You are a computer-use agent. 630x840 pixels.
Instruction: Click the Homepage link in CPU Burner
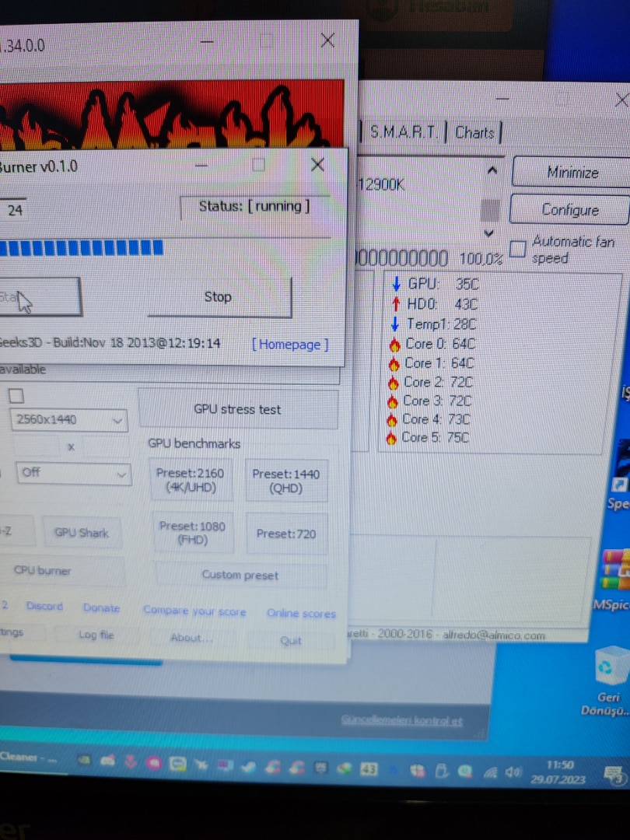[x=290, y=345]
